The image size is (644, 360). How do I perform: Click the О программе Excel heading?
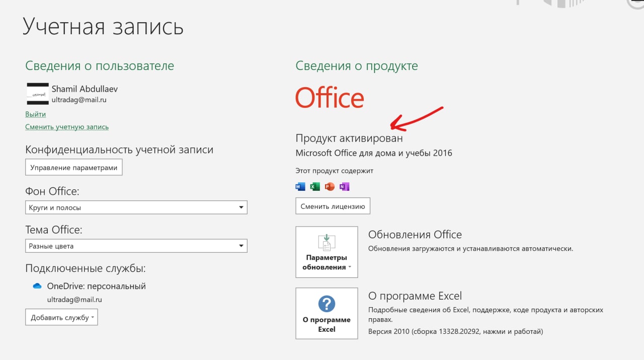pyautogui.click(x=415, y=296)
